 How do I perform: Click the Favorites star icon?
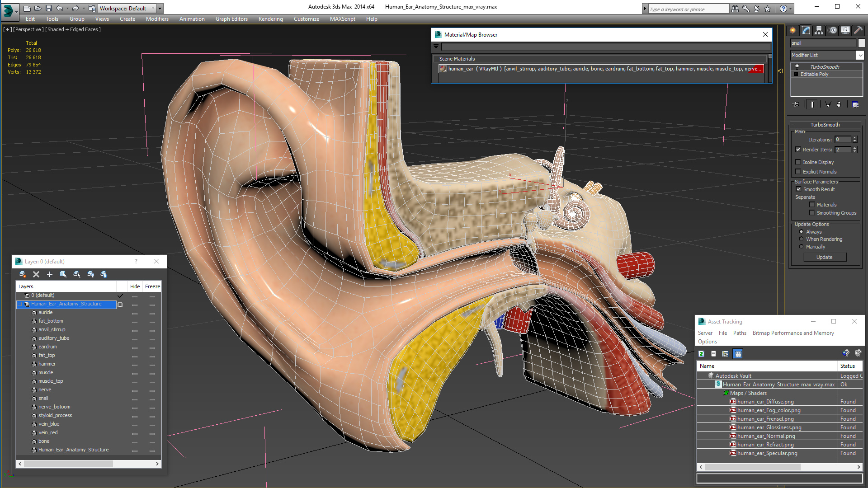pos(768,9)
